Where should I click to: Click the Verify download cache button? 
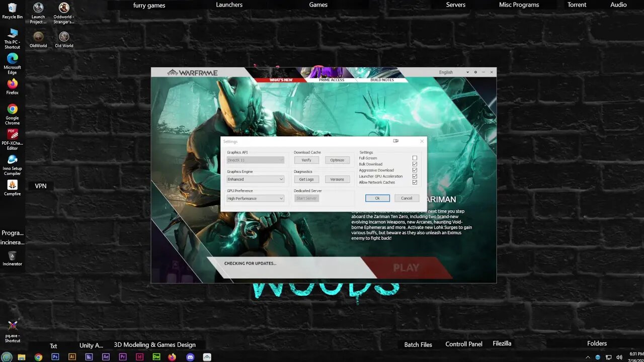(x=306, y=160)
